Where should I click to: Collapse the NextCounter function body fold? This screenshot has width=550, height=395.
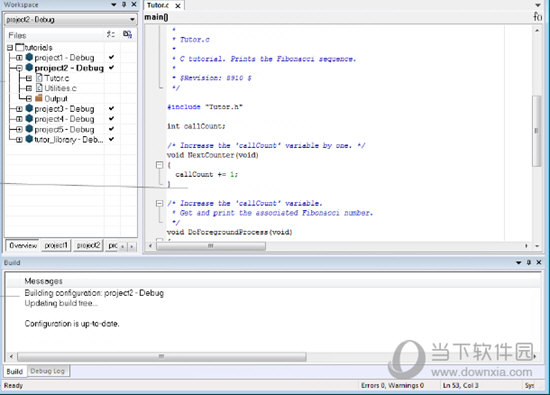tap(160, 165)
